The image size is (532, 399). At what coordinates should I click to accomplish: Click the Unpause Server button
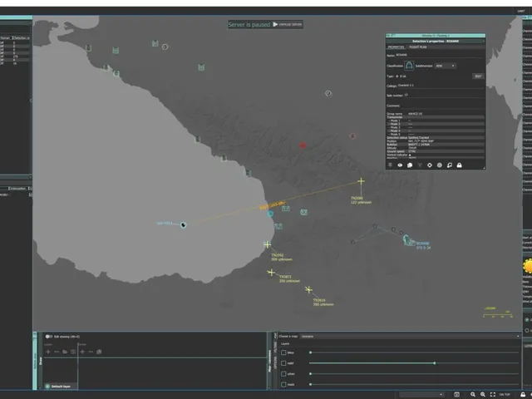point(288,24)
